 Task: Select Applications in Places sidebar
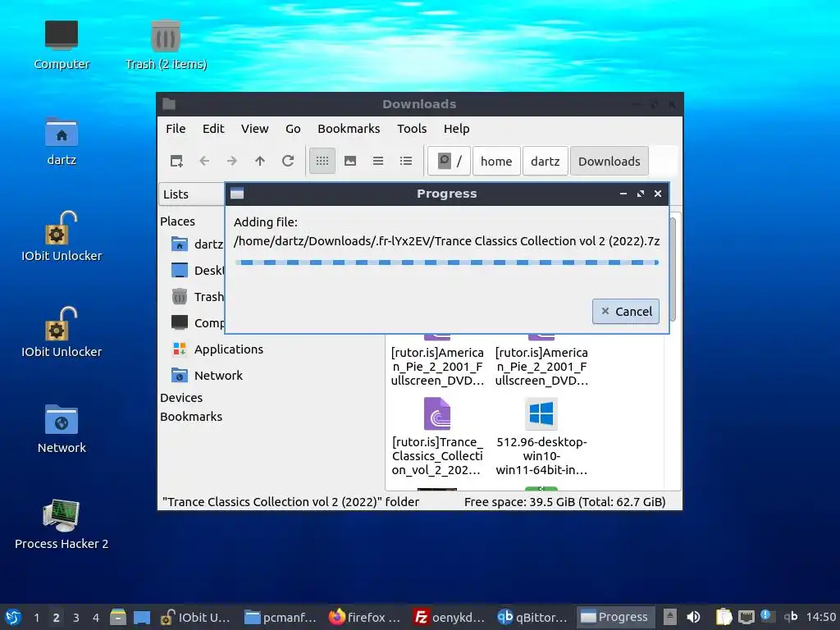point(217,349)
